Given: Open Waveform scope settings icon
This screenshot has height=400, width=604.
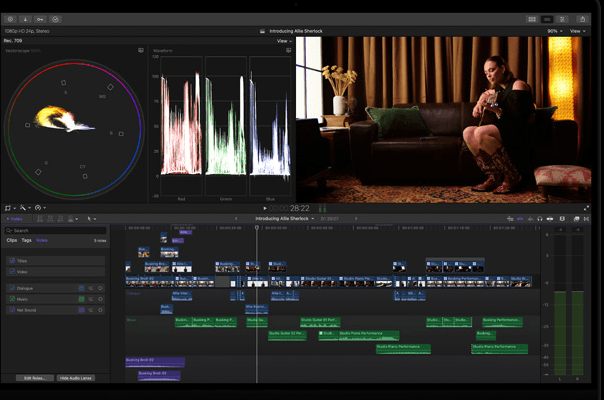Looking at the screenshot, I should [x=289, y=50].
